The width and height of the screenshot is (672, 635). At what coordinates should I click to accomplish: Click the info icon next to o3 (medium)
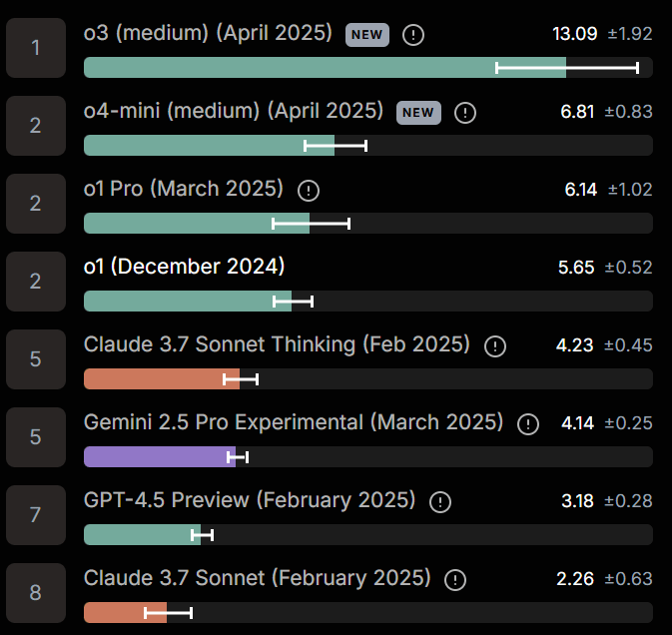pos(413,35)
